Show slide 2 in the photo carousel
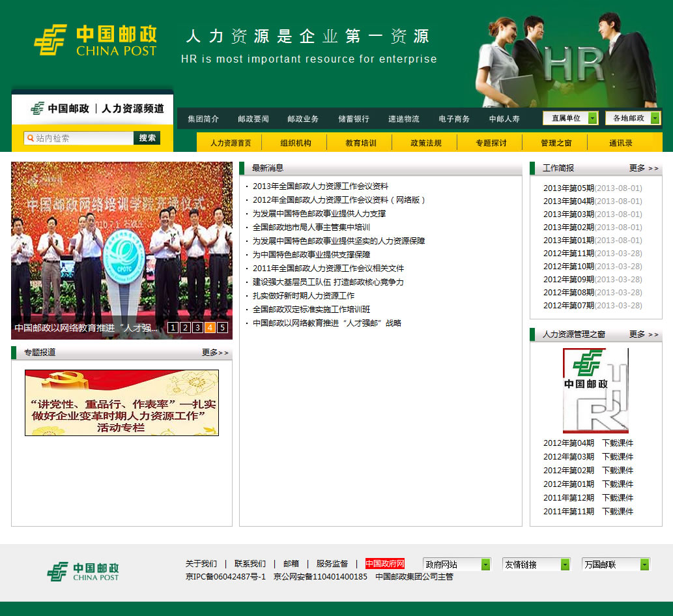673x616 pixels. (x=186, y=328)
